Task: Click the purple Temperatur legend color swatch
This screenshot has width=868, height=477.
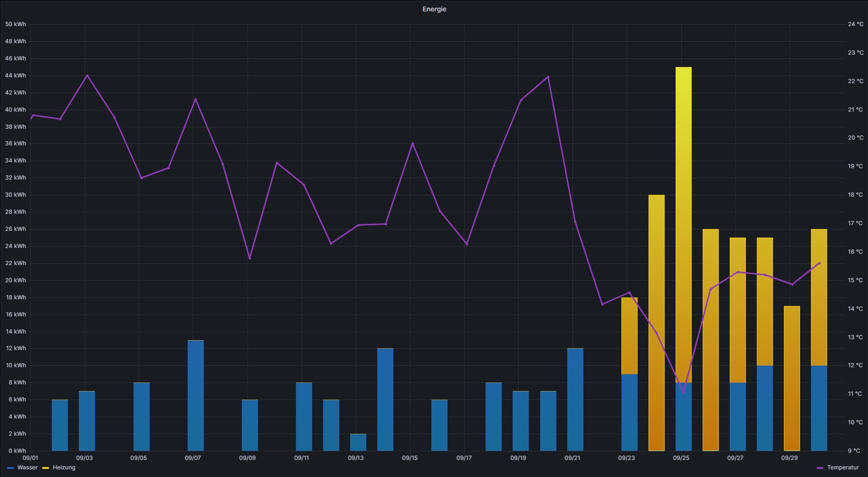Action: point(820,468)
